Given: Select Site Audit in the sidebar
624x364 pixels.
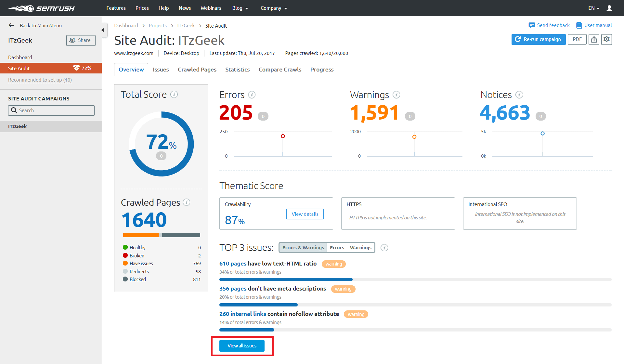Looking at the screenshot, I should [x=51, y=68].
